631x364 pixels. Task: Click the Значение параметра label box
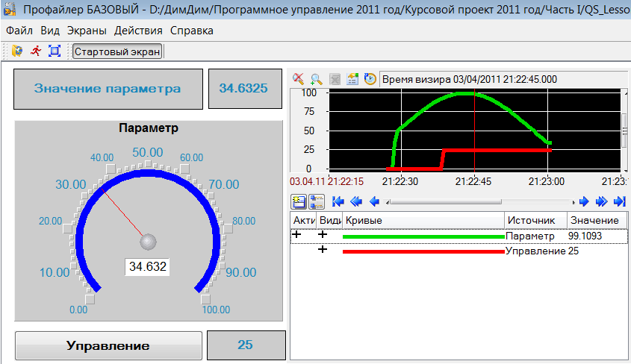tap(108, 89)
